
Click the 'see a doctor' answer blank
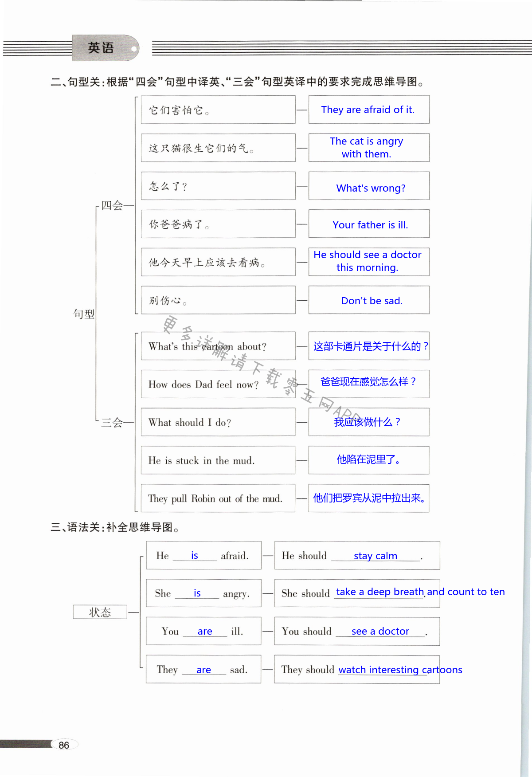(380, 631)
